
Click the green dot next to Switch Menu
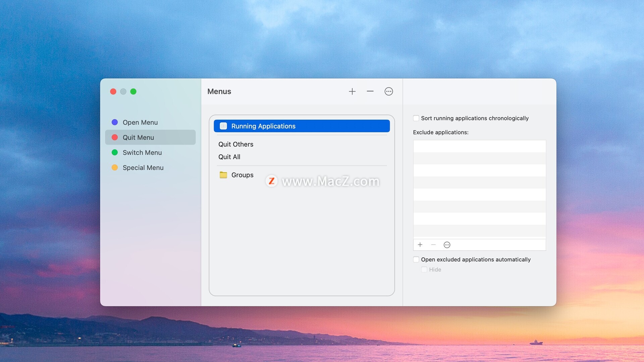pos(115,153)
